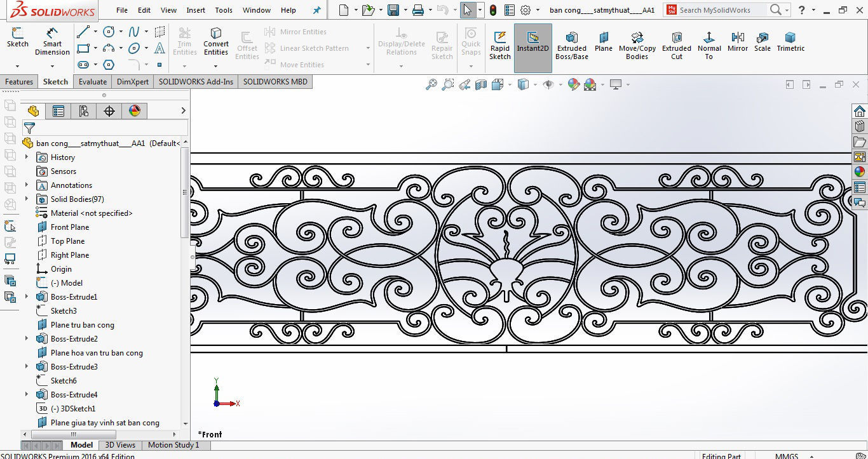Image resolution: width=868 pixels, height=459 pixels.
Task: Open the Tools menu
Action: pyautogui.click(x=224, y=10)
